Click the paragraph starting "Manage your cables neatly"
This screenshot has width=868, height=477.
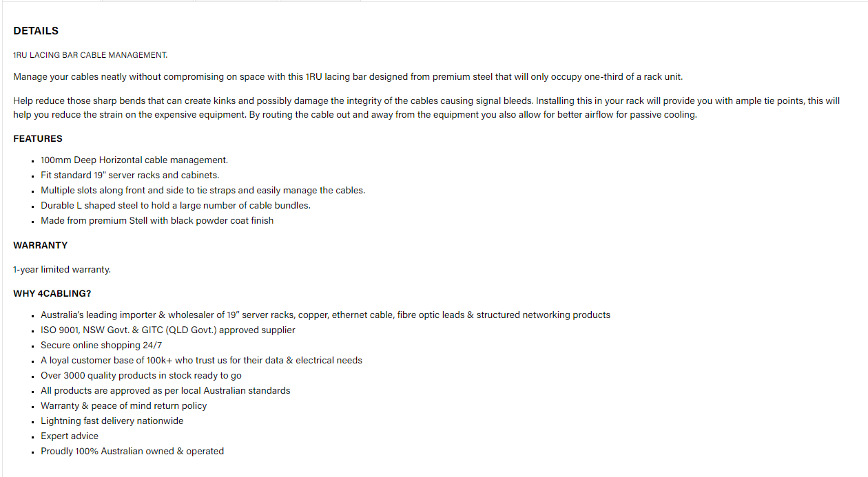347,76
